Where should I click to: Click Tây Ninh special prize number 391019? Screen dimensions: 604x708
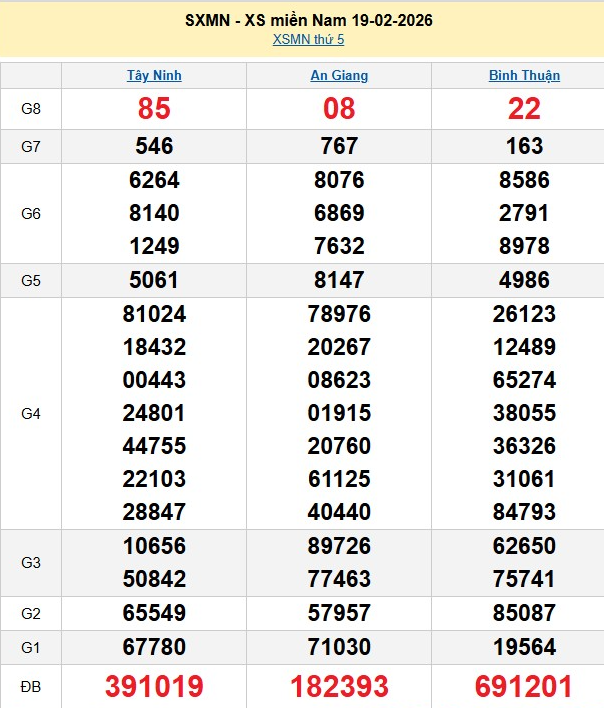pyautogui.click(x=154, y=687)
